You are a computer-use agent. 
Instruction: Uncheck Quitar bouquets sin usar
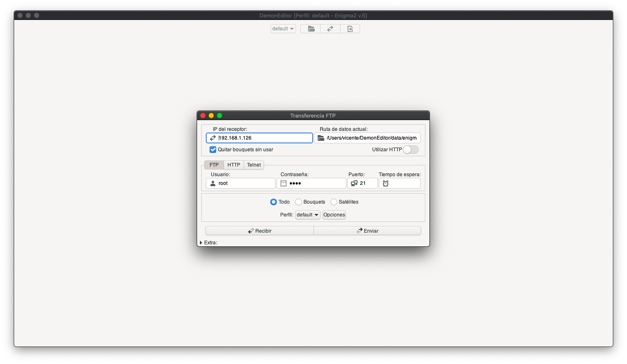click(x=213, y=150)
